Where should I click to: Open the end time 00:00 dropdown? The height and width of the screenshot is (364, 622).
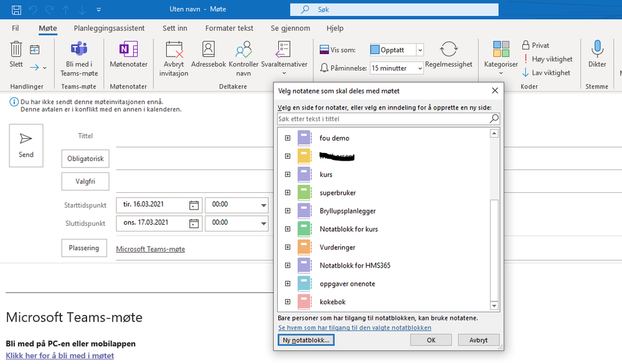(x=263, y=223)
